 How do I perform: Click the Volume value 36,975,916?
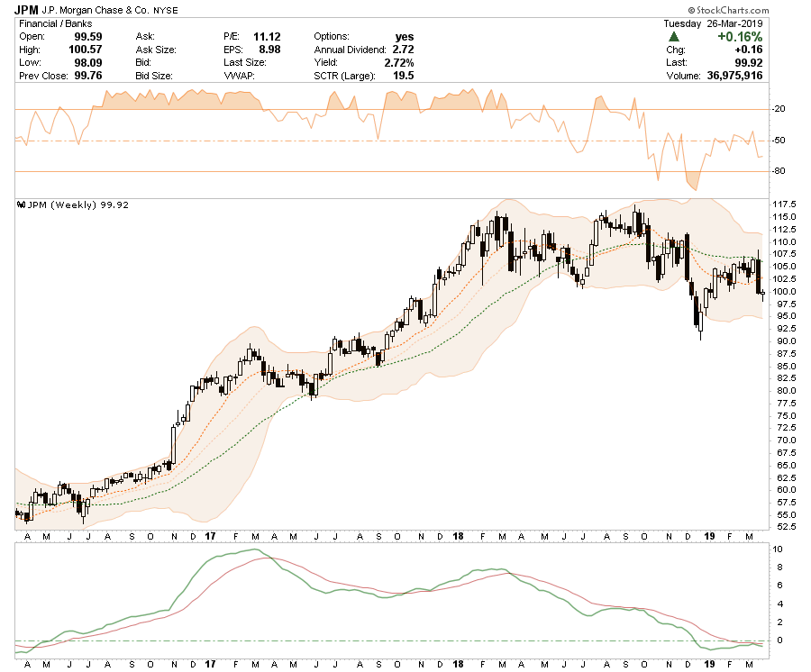pos(734,76)
